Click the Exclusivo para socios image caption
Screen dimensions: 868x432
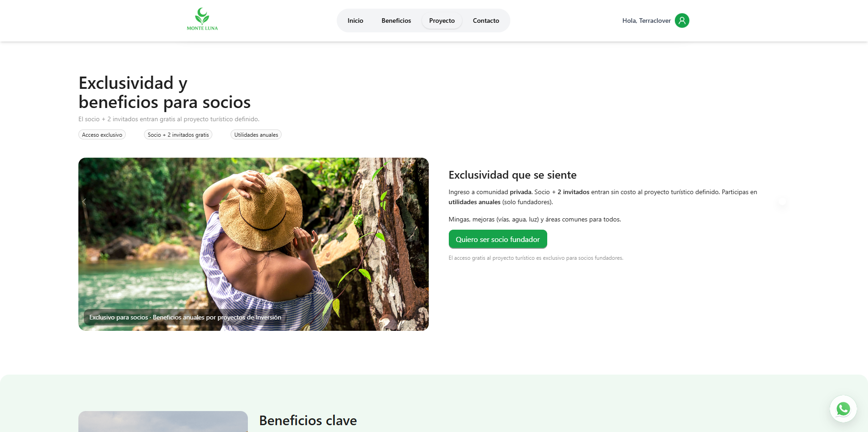point(185,317)
